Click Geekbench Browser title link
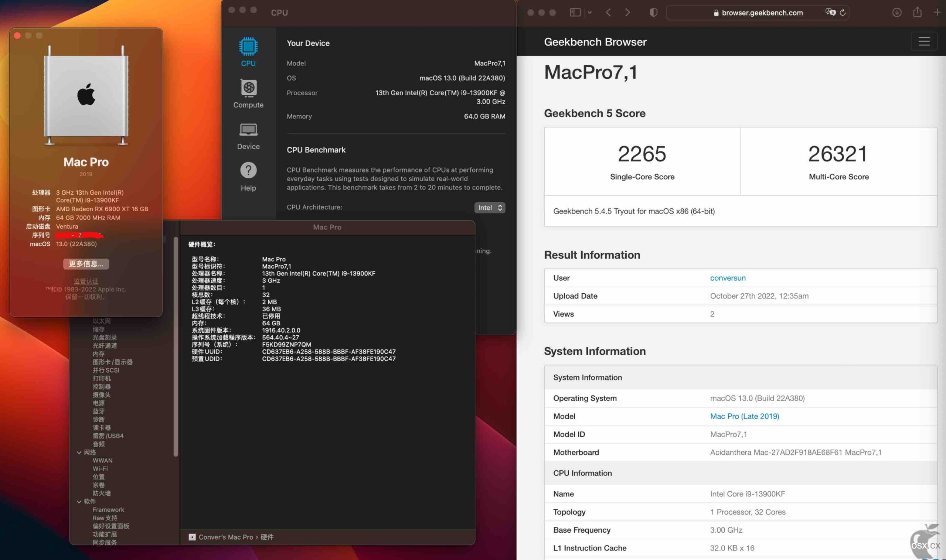 tap(595, 41)
